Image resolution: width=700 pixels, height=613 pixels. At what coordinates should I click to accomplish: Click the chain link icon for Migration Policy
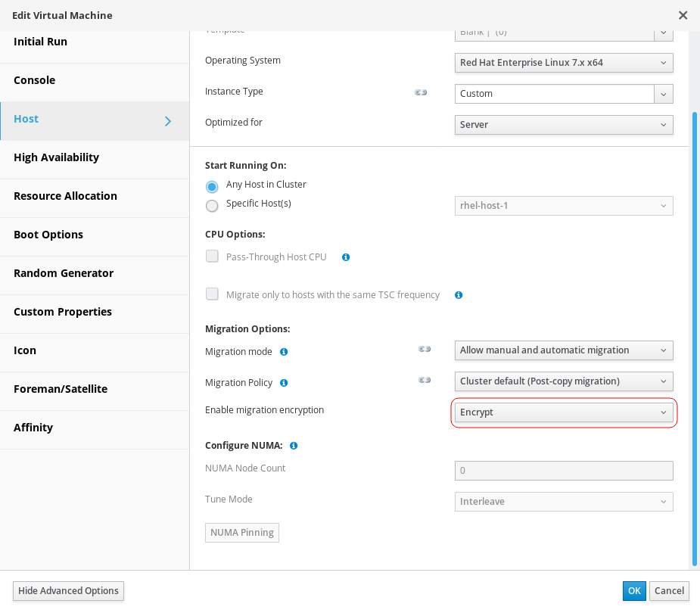click(425, 380)
